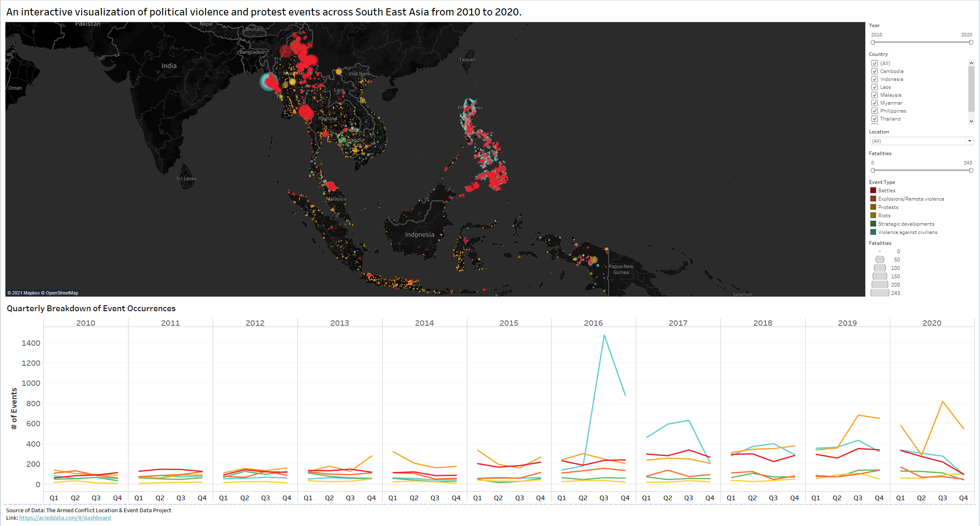Click the Battles legend color swatch
This screenshot has width=980, height=526.
[x=873, y=191]
